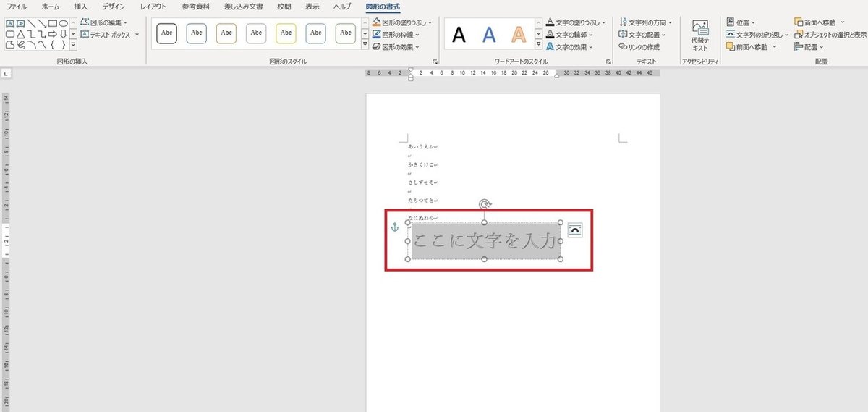Open 文字列の折り返し (wrap text) dropdown

click(757, 34)
